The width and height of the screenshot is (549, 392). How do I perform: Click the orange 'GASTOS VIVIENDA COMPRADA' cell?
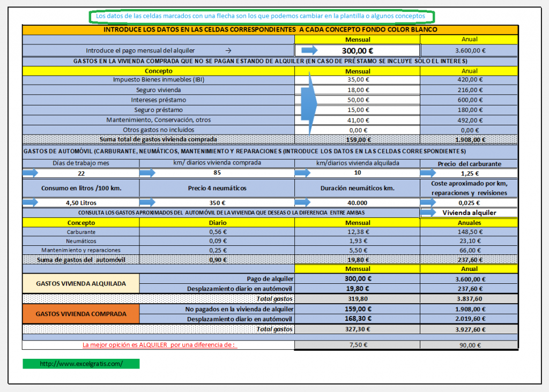pos(81,314)
